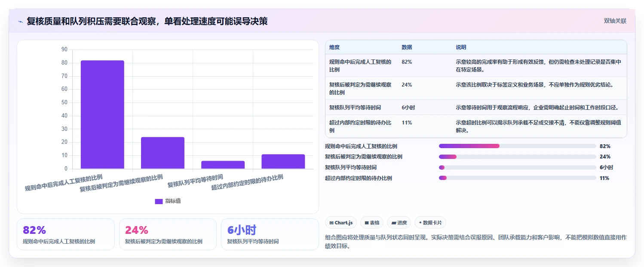Click the 24% progress bar
The height and width of the screenshot is (267, 644).
pos(517,157)
